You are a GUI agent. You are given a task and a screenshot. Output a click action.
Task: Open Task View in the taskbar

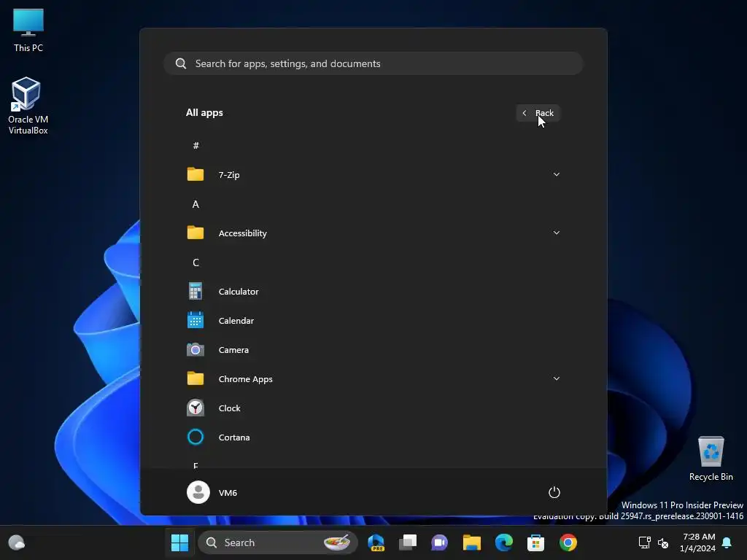(x=408, y=542)
